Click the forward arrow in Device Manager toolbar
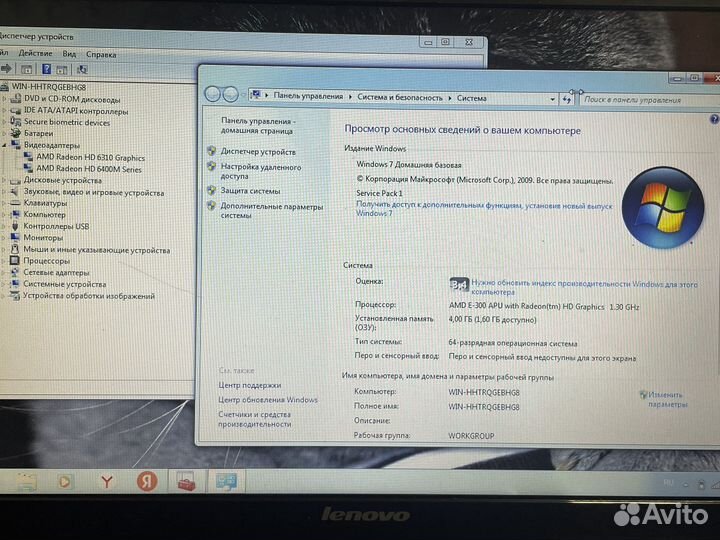The width and height of the screenshot is (720, 540). pos(6,69)
